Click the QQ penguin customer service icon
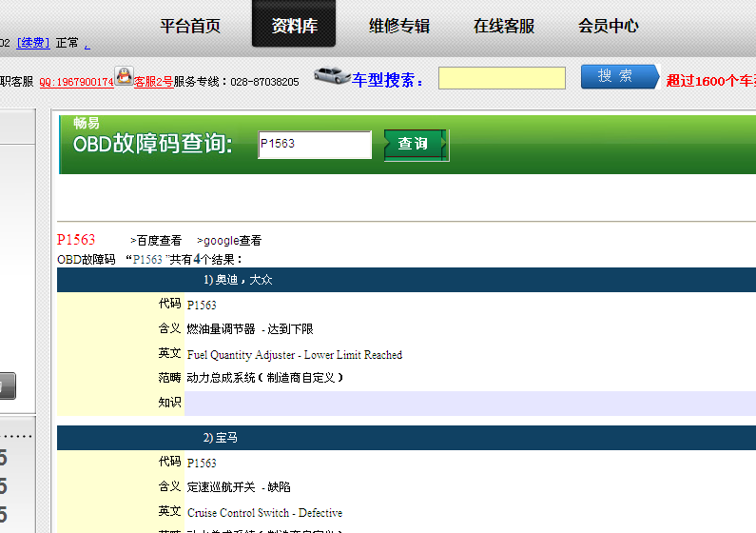 [123, 76]
